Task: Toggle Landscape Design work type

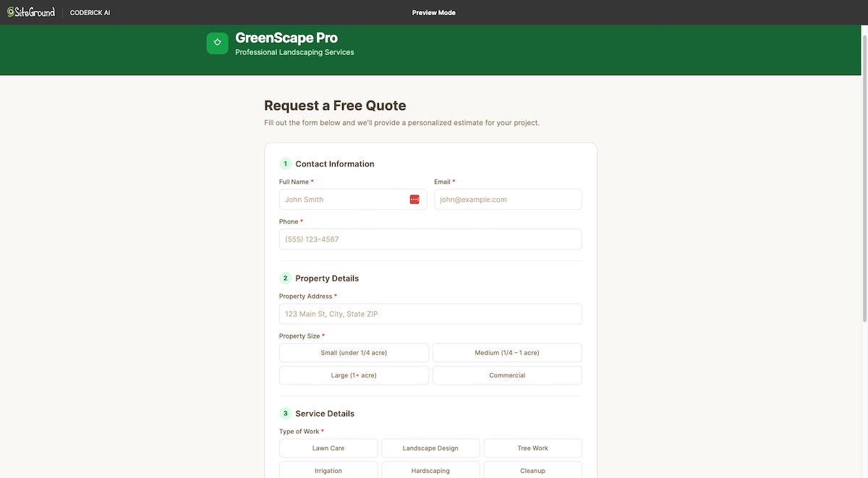Action: (430, 448)
